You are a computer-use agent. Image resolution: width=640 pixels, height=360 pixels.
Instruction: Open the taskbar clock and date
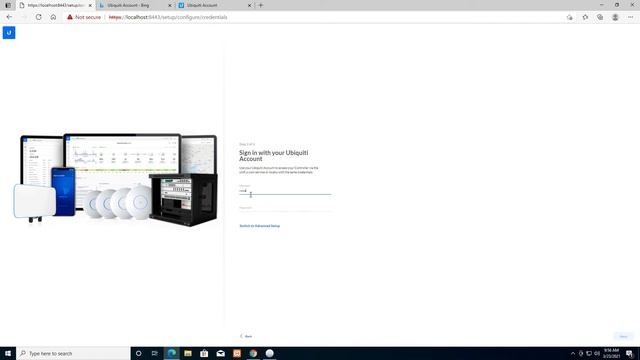tap(611, 353)
